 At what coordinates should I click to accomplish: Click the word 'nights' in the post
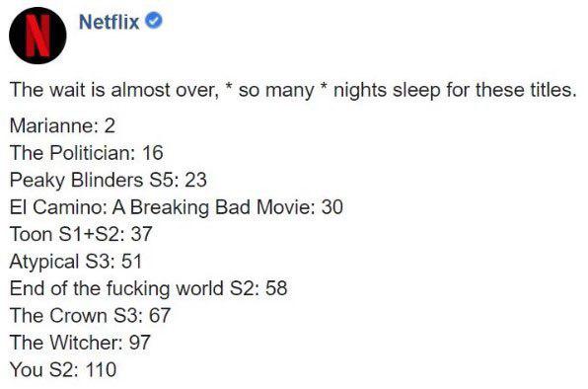pyautogui.click(x=360, y=91)
